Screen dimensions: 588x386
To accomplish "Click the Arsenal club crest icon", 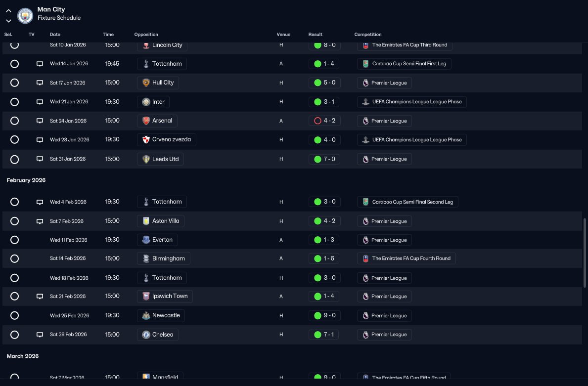I will click(146, 121).
